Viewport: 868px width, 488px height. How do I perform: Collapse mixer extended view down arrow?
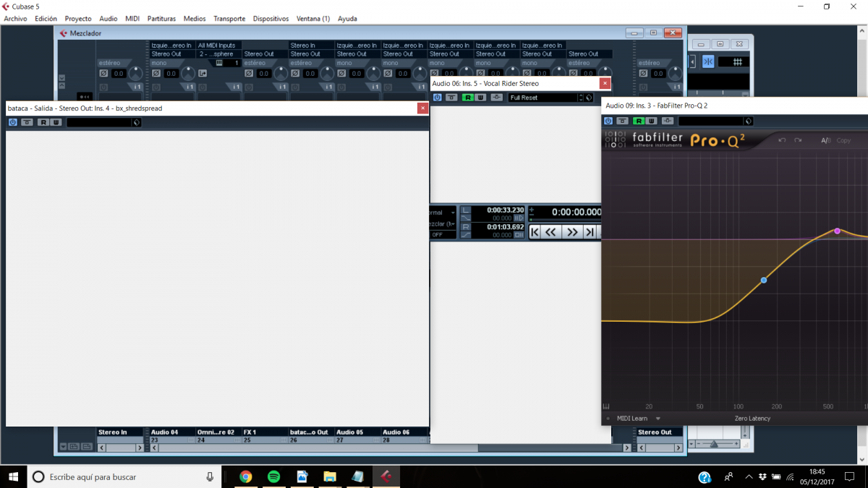pos(61,77)
